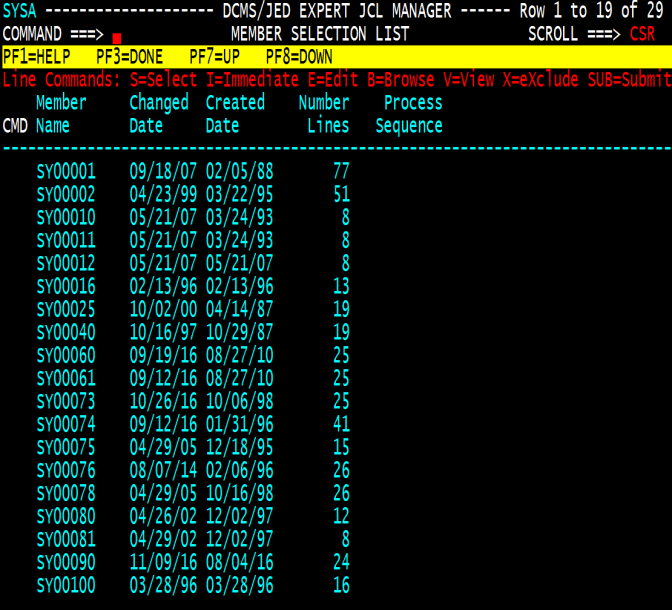The image size is (672, 610).
Task: Select member SY00011
Action: [x=66, y=240]
